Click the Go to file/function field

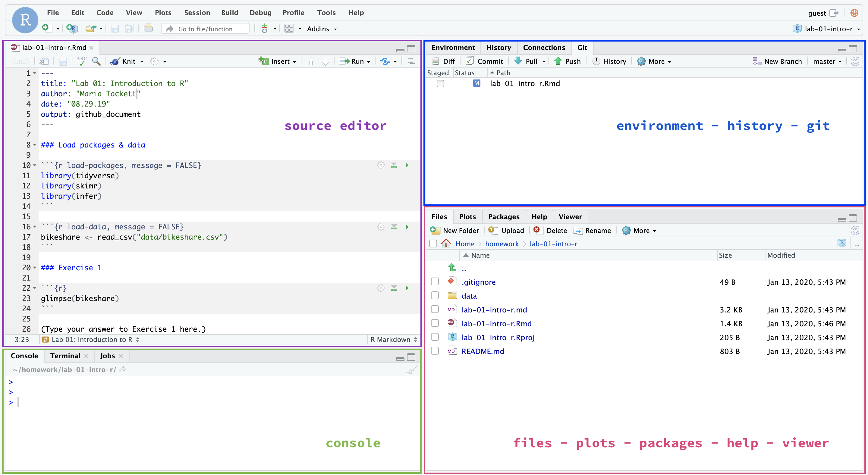pos(206,29)
